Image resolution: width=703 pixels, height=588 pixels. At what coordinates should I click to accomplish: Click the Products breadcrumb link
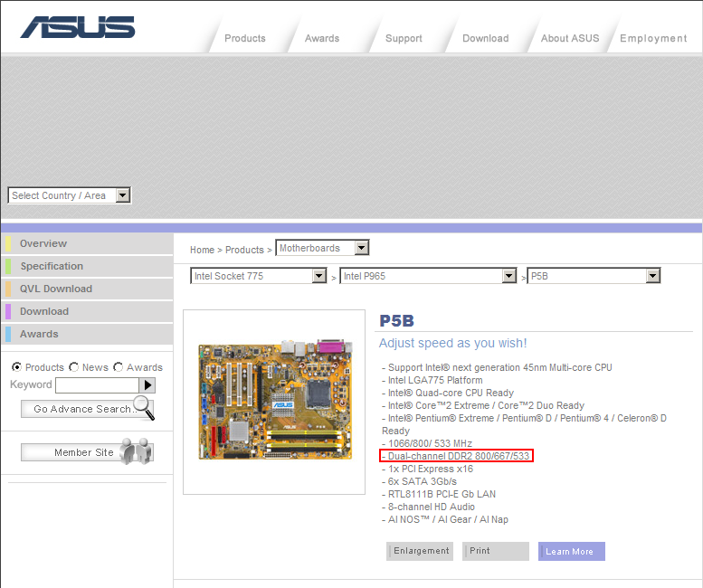pyautogui.click(x=244, y=250)
